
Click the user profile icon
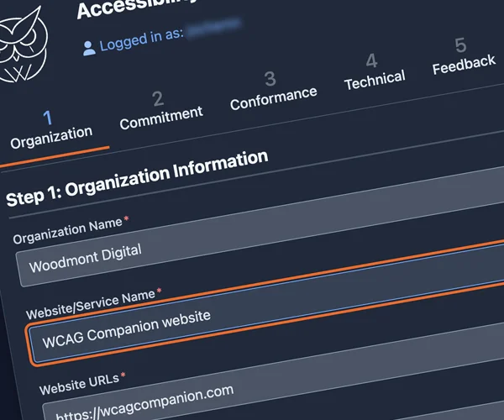point(89,49)
